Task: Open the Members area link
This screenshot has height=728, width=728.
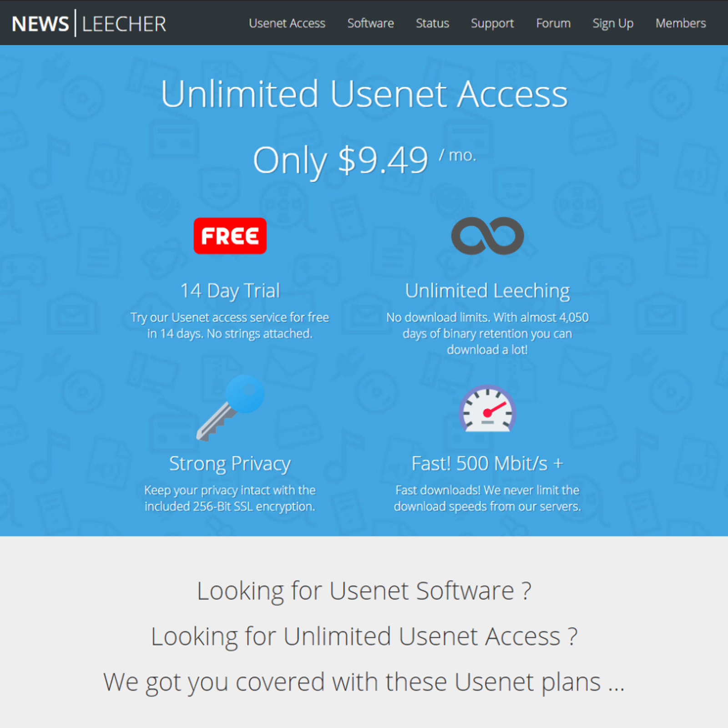Action: tap(681, 23)
